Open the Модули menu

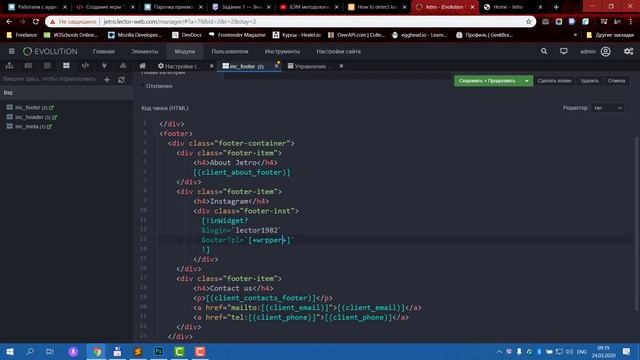[184, 51]
